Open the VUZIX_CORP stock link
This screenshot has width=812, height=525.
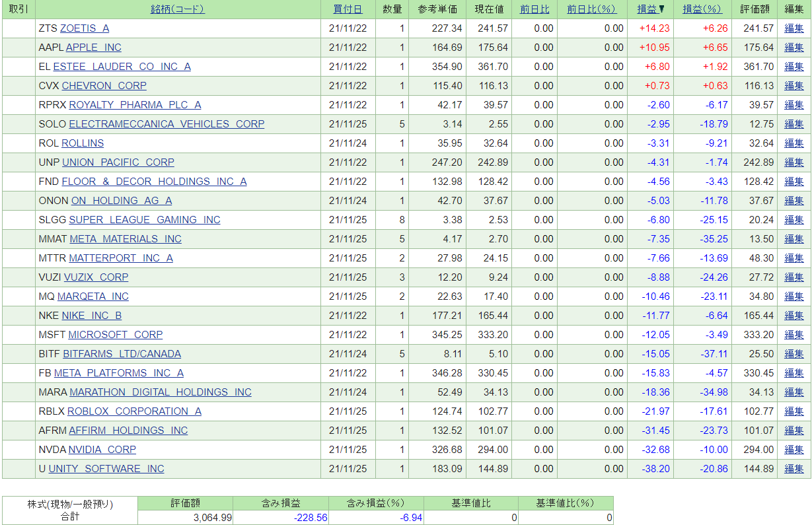coord(96,277)
